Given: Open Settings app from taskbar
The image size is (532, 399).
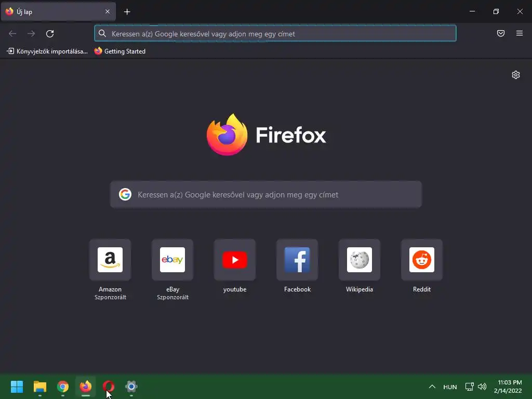Looking at the screenshot, I should 131,387.
